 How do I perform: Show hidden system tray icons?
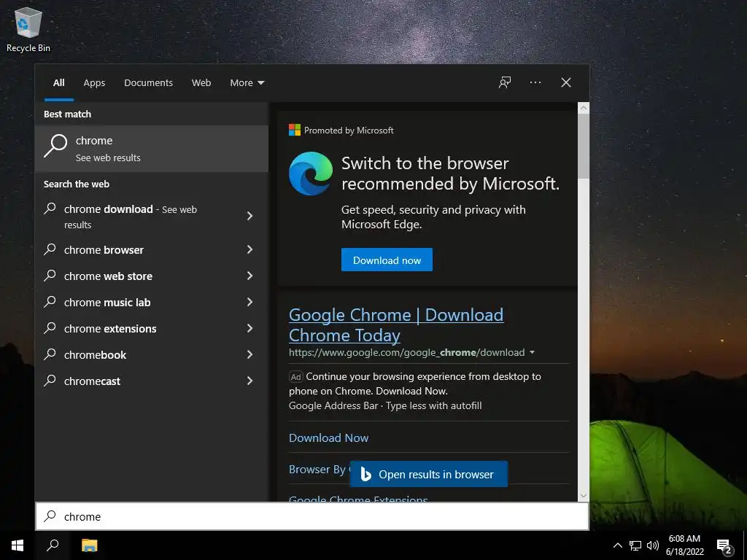click(617, 545)
